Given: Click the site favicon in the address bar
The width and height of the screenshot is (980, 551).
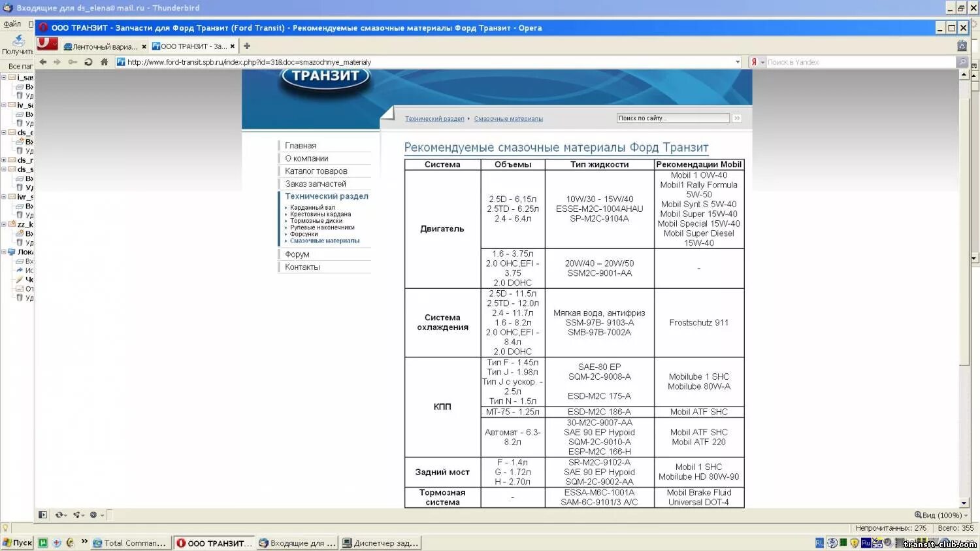Looking at the screenshot, I should point(121,62).
